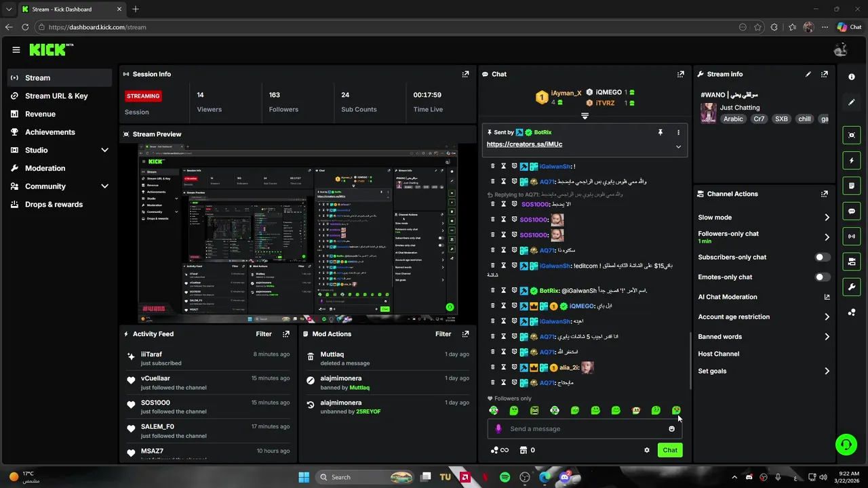This screenshot has height=488, width=868.
Task: Edit stream info with the pencil icon in Stream info header
Action: 808,74
